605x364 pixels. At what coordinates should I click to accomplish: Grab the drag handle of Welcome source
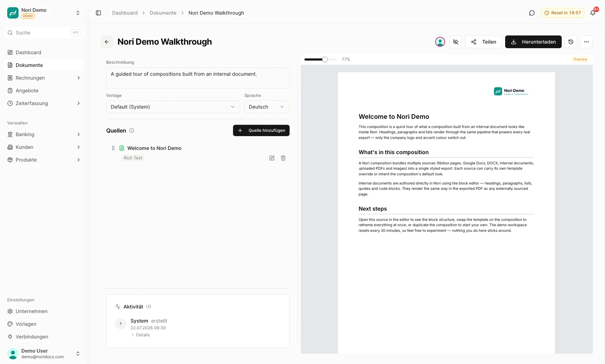pyautogui.click(x=113, y=148)
